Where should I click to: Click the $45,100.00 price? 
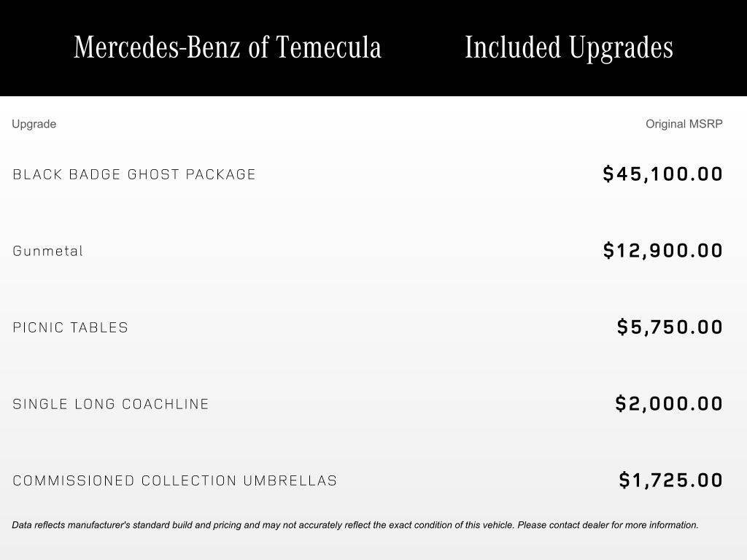click(x=662, y=174)
